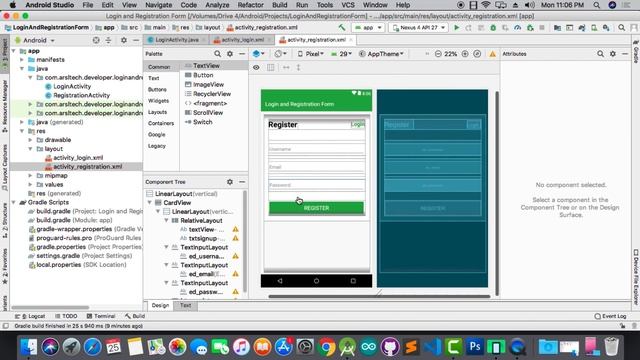The height and width of the screenshot is (360, 640).
Task: Minimize the Palette panel
Action: point(242,54)
